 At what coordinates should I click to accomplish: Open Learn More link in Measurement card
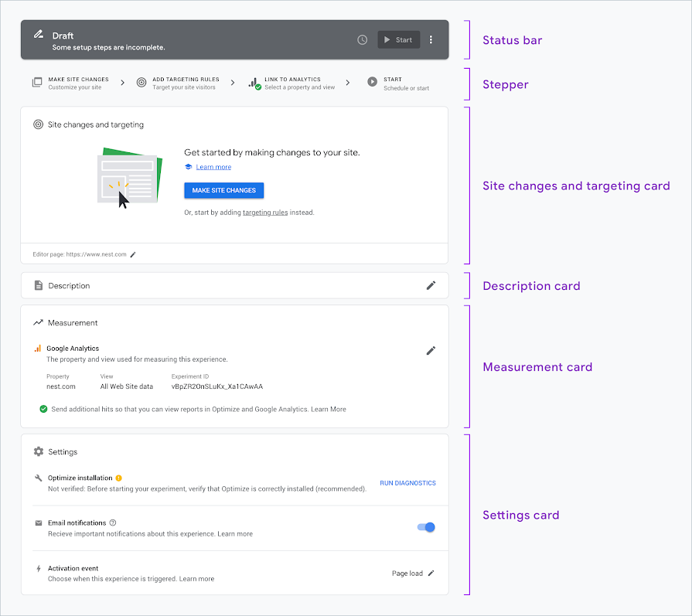click(x=329, y=409)
